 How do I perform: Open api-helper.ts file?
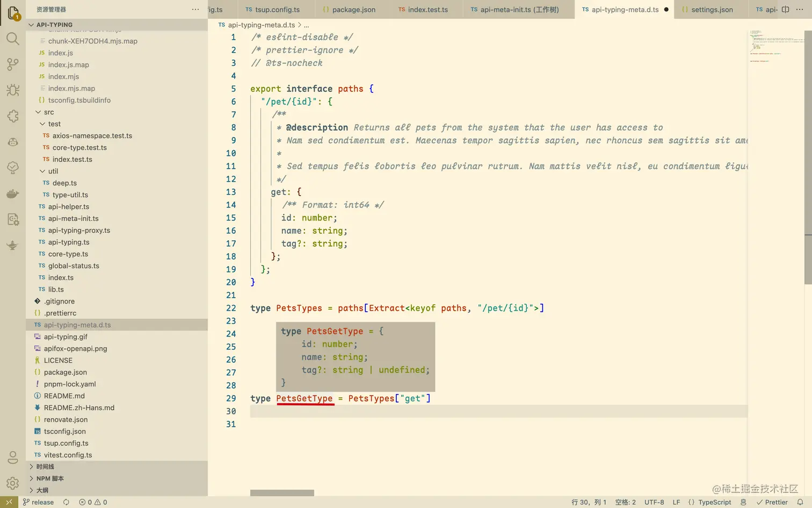(x=117, y=206)
